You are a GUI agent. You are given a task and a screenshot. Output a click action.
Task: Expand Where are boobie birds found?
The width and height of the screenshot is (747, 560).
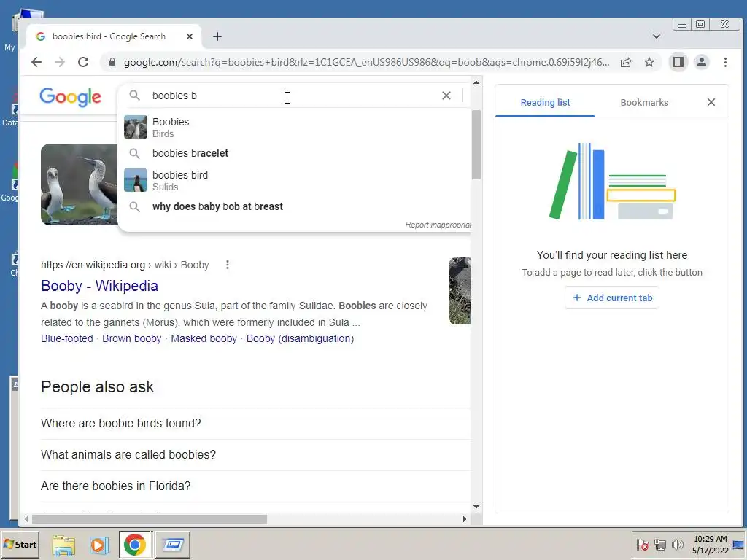(255, 424)
